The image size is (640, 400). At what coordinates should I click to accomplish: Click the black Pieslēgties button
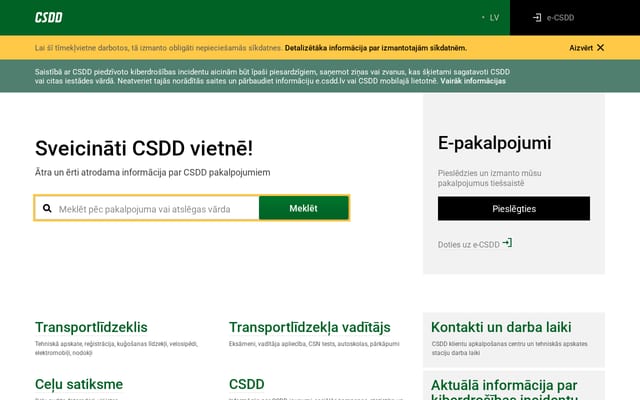[x=514, y=209]
